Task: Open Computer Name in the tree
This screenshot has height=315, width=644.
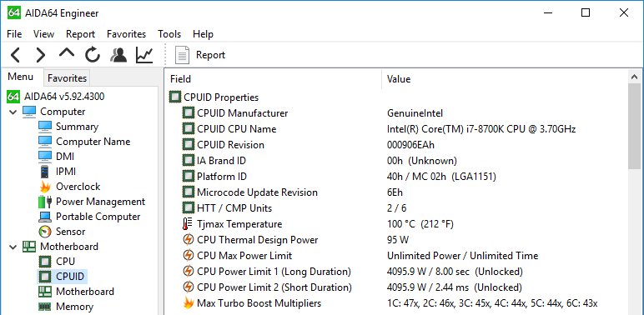Action: point(84,142)
